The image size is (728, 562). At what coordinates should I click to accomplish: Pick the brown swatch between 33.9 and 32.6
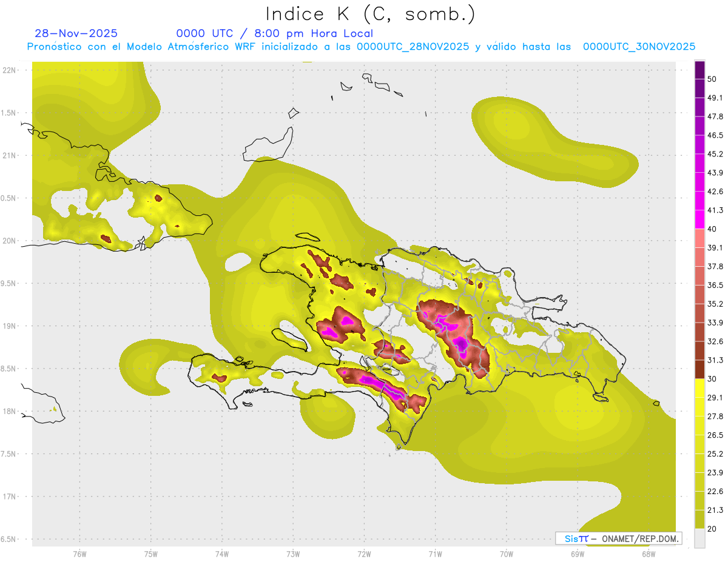coord(699,332)
